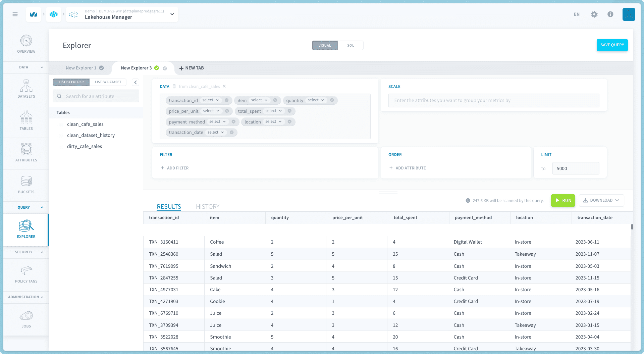Remove total_spent attribute chip
The image size is (644, 354).
tap(289, 111)
